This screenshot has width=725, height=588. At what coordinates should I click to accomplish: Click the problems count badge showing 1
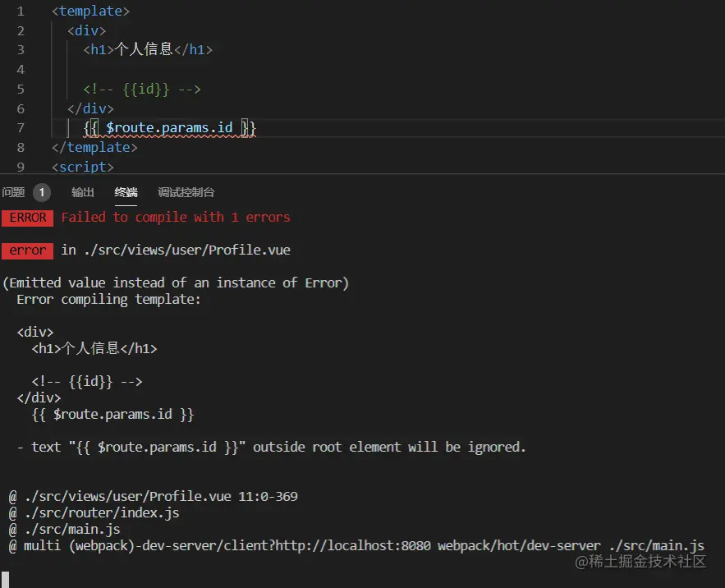click(x=42, y=192)
